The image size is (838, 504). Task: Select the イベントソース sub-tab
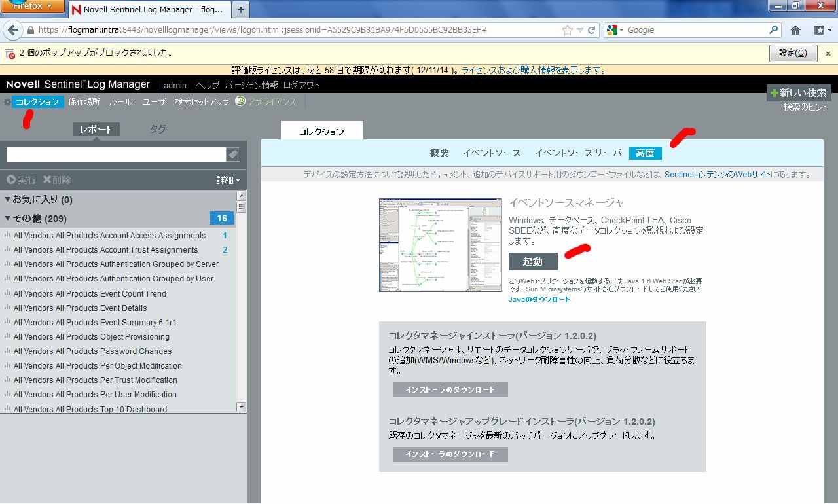pyautogui.click(x=492, y=153)
